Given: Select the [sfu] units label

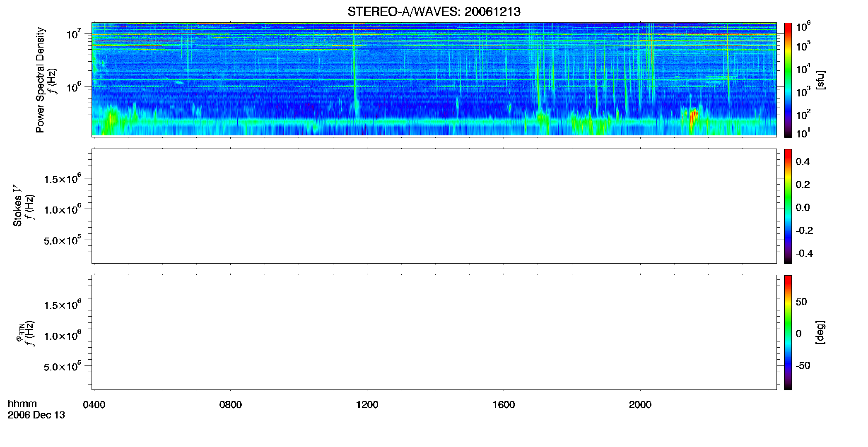Looking at the screenshot, I should pyautogui.click(x=820, y=80).
